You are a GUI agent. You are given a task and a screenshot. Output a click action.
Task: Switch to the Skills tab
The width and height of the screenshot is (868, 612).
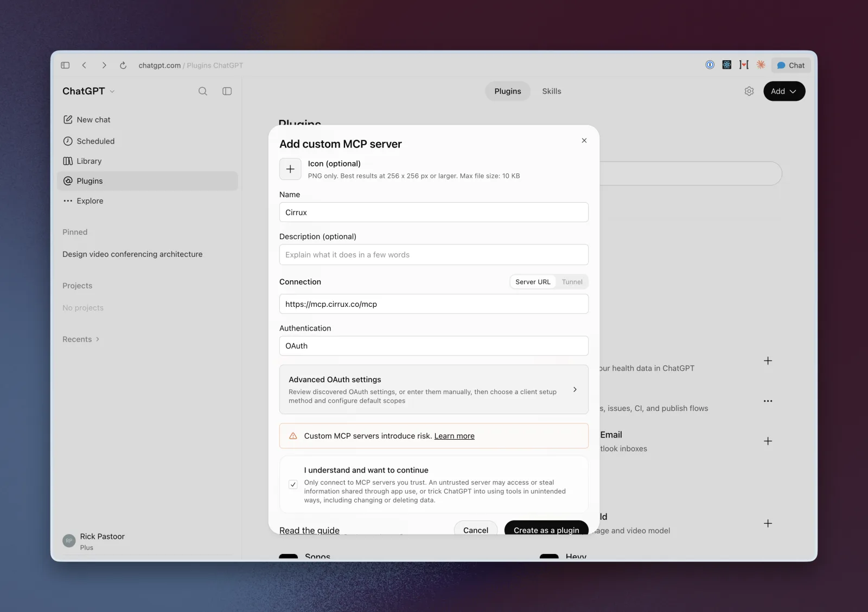[x=552, y=91]
